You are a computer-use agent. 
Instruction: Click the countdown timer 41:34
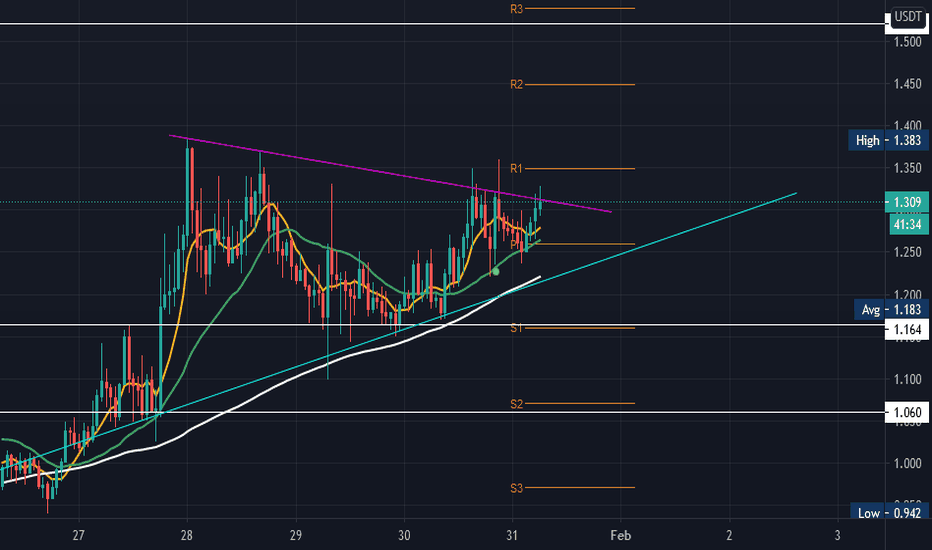pos(909,224)
